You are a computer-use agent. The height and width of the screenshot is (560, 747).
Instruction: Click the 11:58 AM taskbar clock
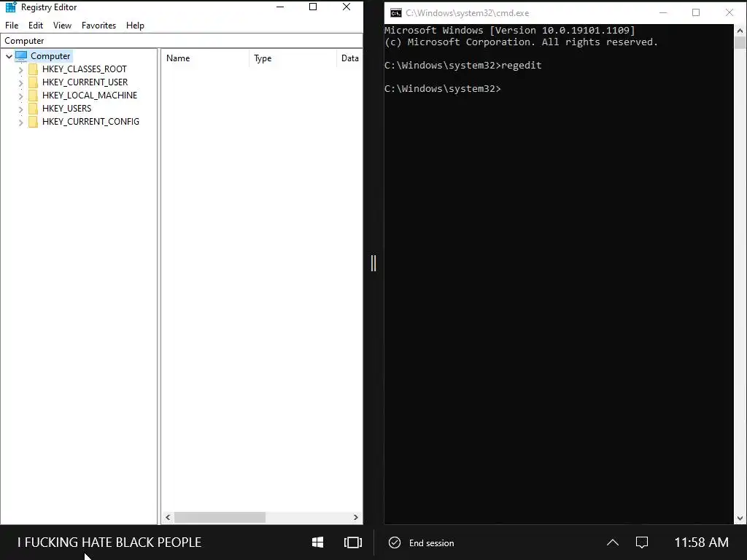(x=701, y=542)
